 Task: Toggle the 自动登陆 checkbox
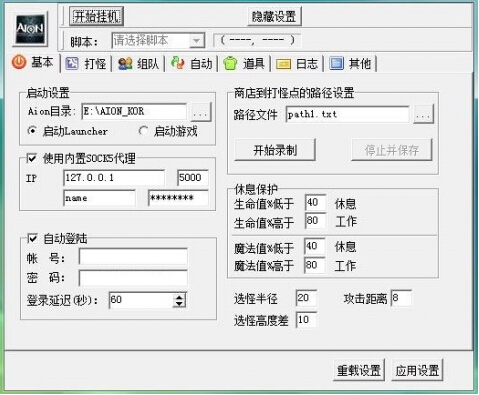32,238
